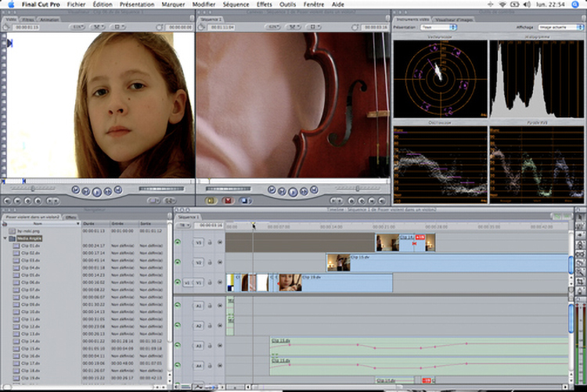Image resolution: width=587 pixels, height=392 pixels.
Task: Select the Crop tool in tool palette
Action: (x=580, y=281)
